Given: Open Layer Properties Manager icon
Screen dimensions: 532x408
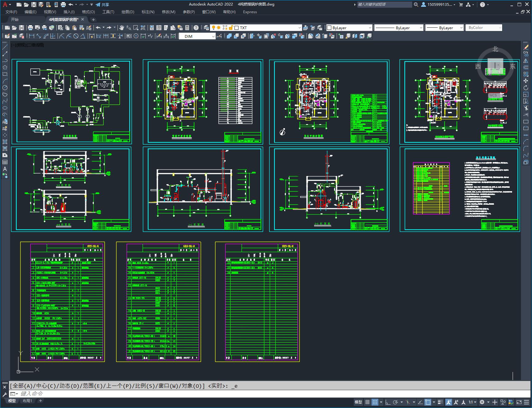Looking at the screenshot, I should click(206, 28).
